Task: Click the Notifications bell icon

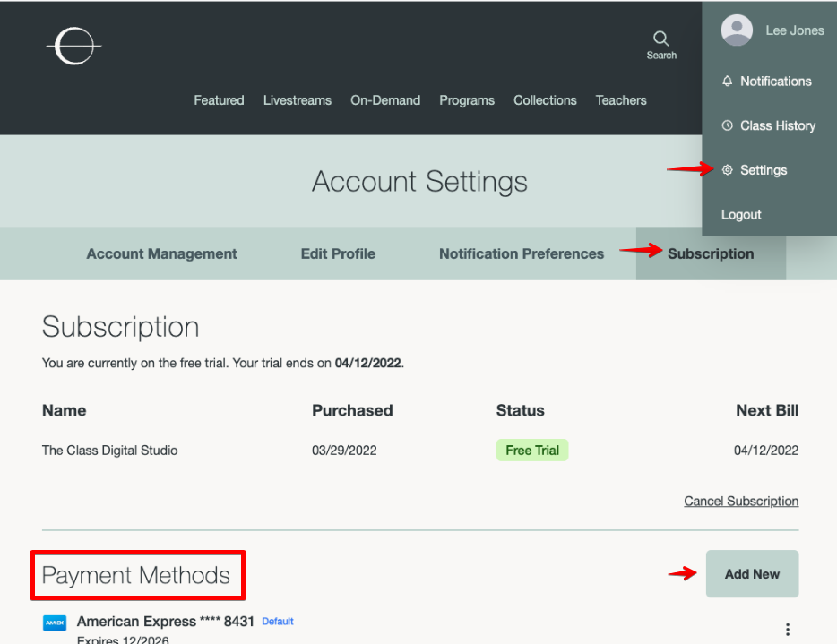Action: [727, 82]
